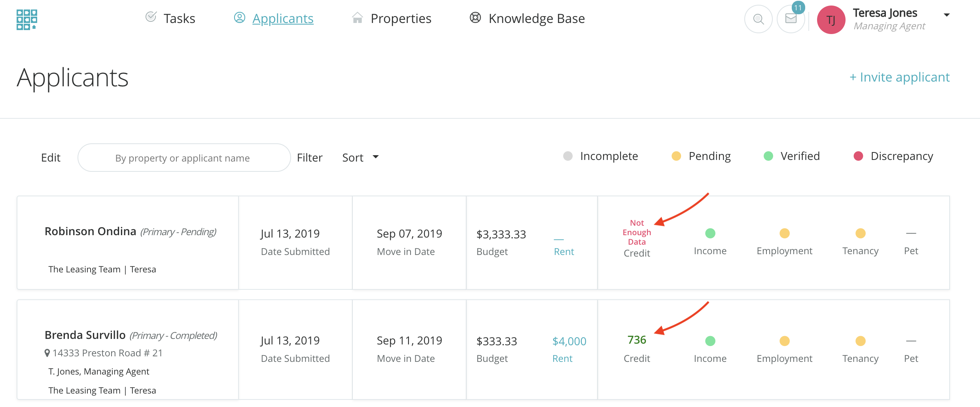Click the Tasks checkmark icon
The width and height of the screenshot is (980, 407).
tap(151, 17)
